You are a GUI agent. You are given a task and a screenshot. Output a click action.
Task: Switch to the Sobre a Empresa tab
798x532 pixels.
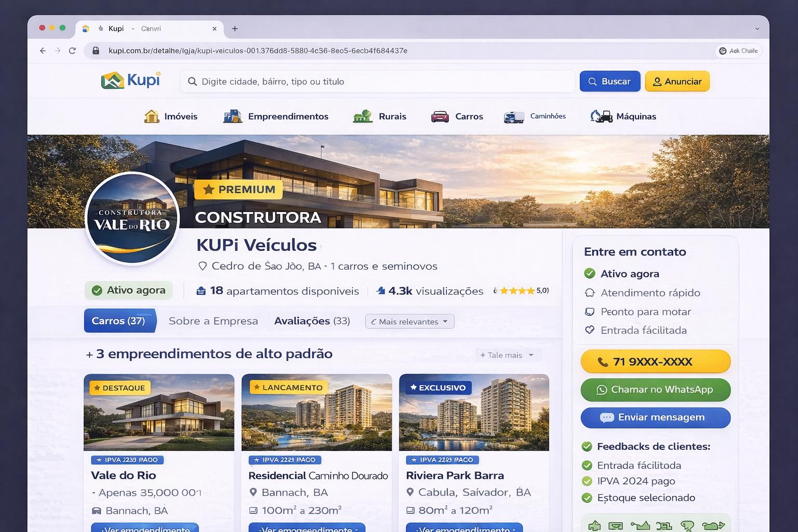tap(213, 321)
